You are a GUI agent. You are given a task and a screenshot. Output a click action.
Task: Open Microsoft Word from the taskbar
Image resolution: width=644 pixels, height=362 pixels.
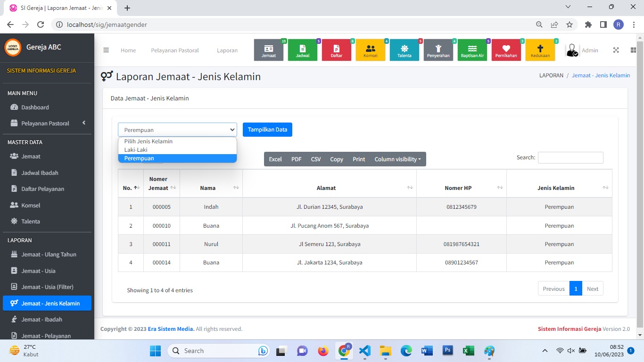coord(427,351)
